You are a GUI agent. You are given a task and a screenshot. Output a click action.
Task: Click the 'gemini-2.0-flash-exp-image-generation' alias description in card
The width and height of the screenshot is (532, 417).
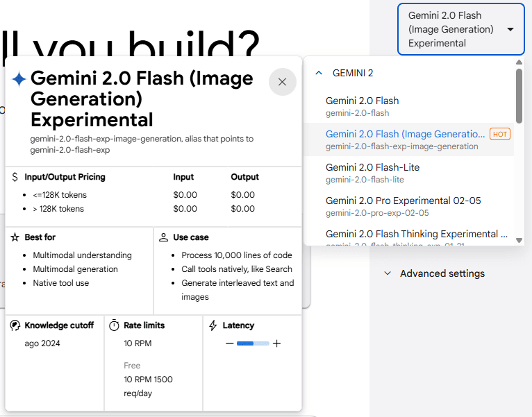[142, 144]
